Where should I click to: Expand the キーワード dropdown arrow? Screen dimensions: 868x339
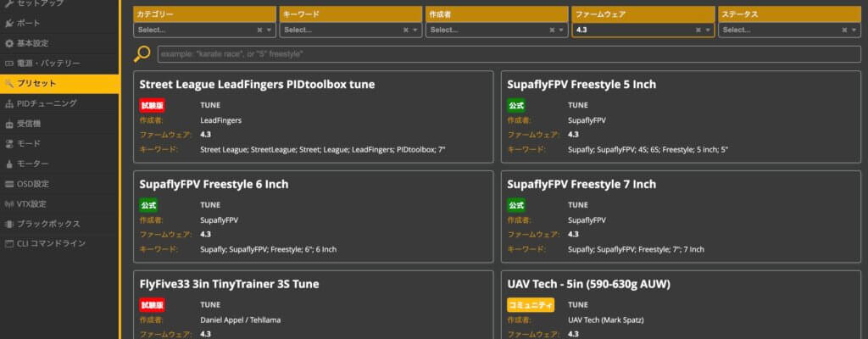click(415, 30)
